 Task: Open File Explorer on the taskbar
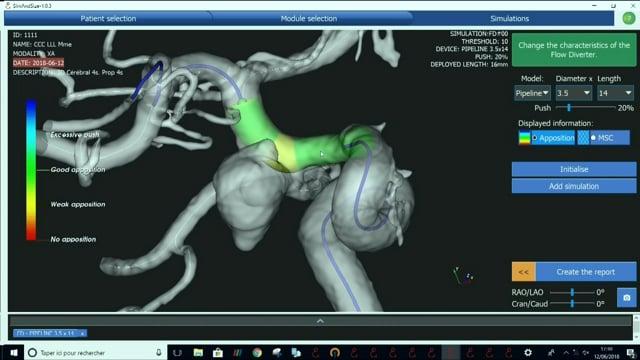pyautogui.click(x=198, y=353)
